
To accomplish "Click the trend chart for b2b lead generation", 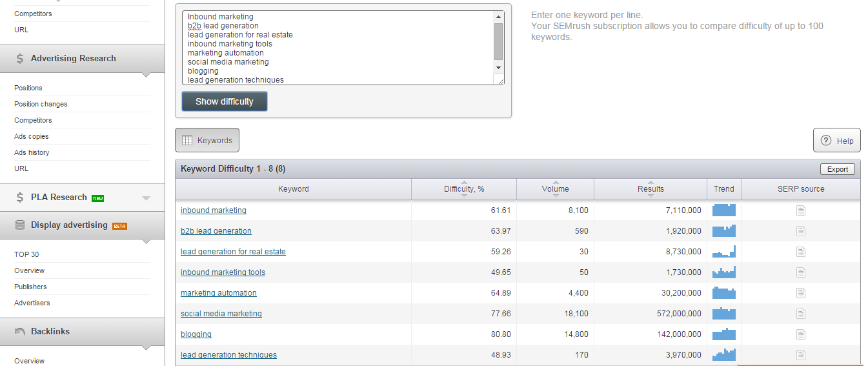I will pyautogui.click(x=724, y=231).
